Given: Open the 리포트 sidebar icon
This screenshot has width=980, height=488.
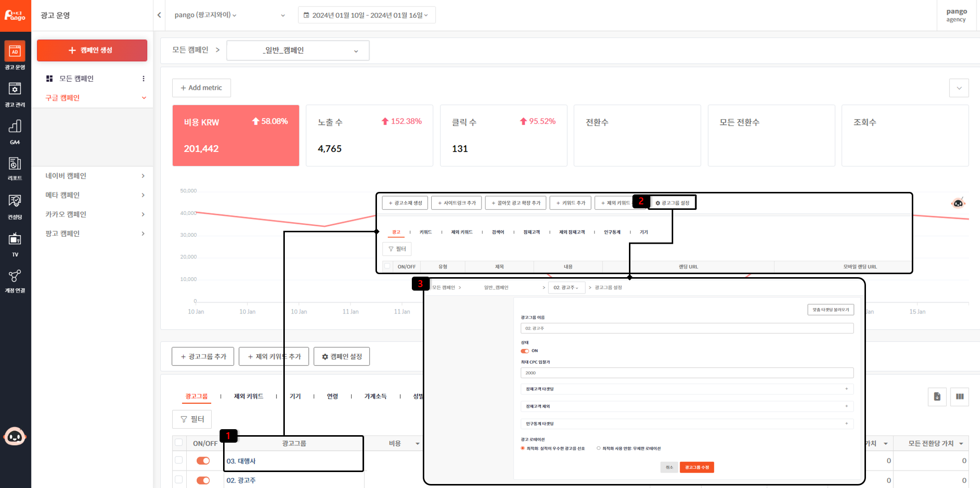Looking at the screenshot, I should click(x=15, y=168).
